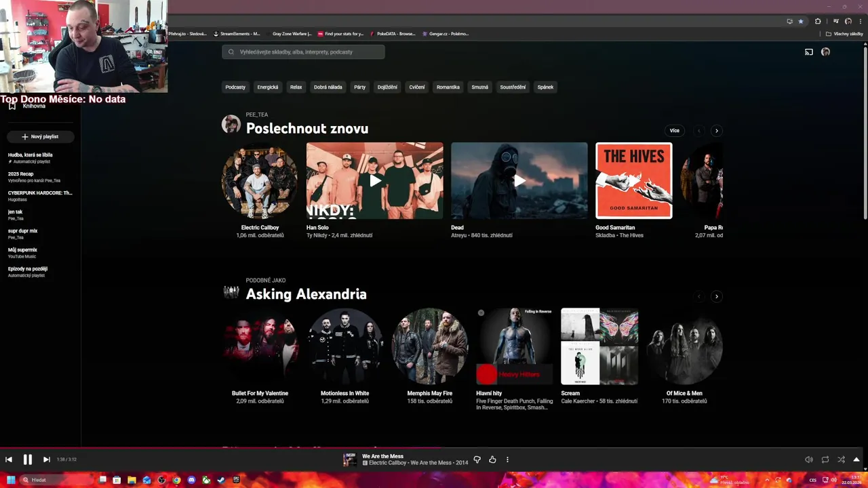Play the Dead video by Atreyu
Screen dimensions: 868x488
point(519,181)
